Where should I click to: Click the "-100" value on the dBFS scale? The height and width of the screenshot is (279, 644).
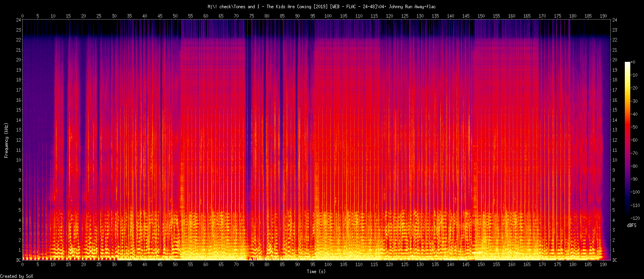pyautogui.click(x=635, y=192)
